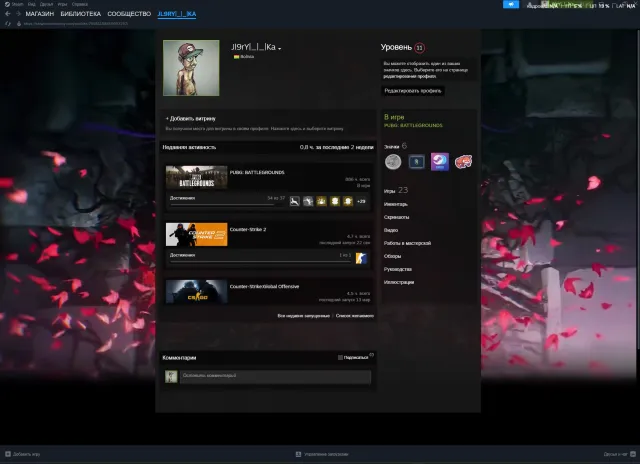This screenshot has height=464, width=640.
Task: Open the Друзья menu
Action: click(47, 4)
